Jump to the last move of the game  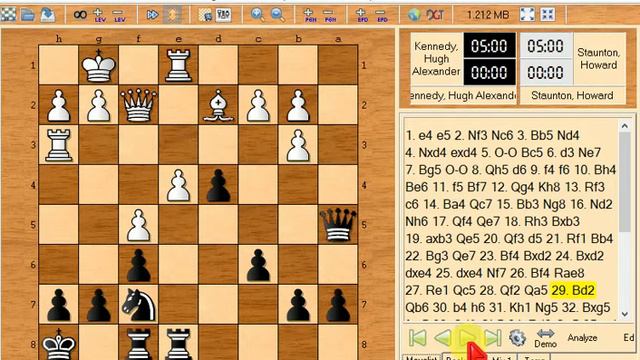[493, 338]
